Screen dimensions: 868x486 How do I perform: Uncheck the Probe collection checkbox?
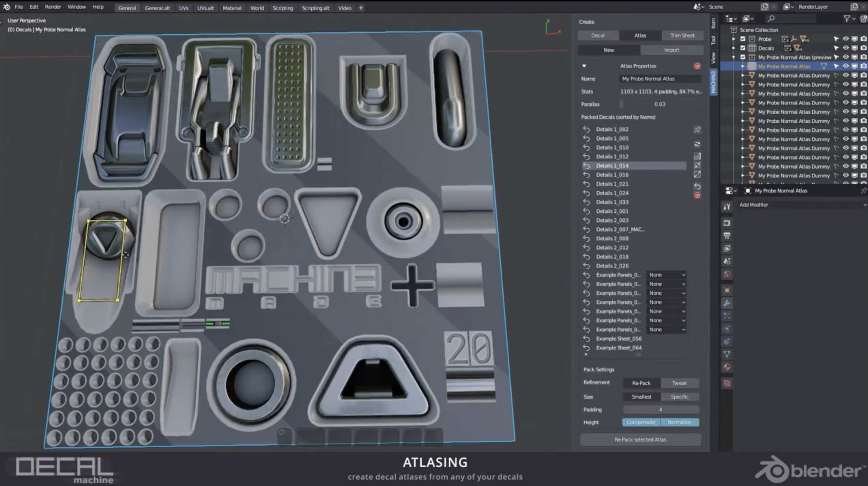pyautogui.click(x=743, y=39)
